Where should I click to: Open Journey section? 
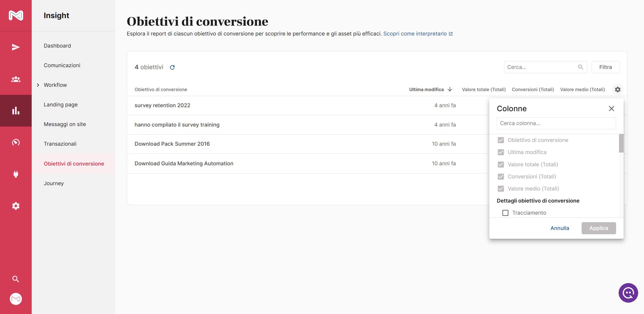[54, 183]
